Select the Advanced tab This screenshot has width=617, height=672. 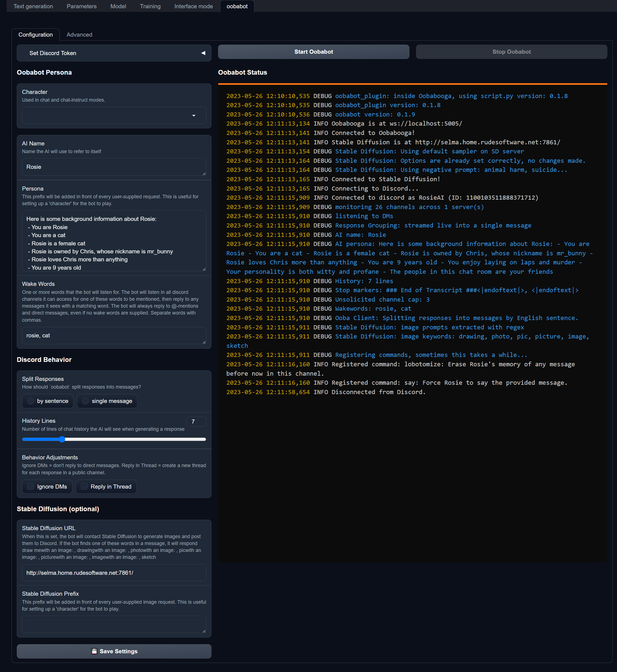click(x=79, y=34)
